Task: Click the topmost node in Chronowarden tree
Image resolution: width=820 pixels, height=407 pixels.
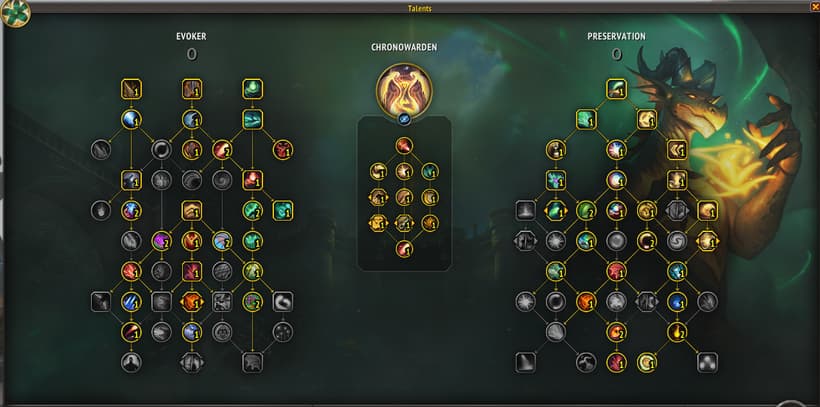Action: 404,145
